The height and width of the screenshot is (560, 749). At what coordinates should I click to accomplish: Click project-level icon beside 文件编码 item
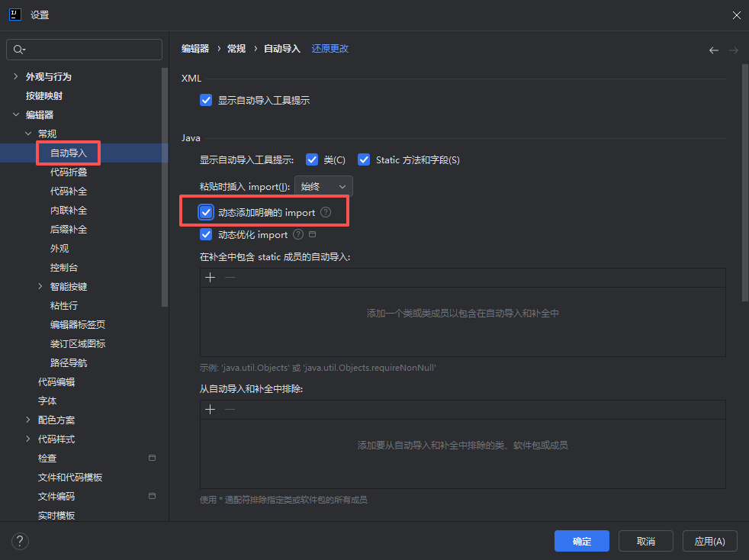152,496
